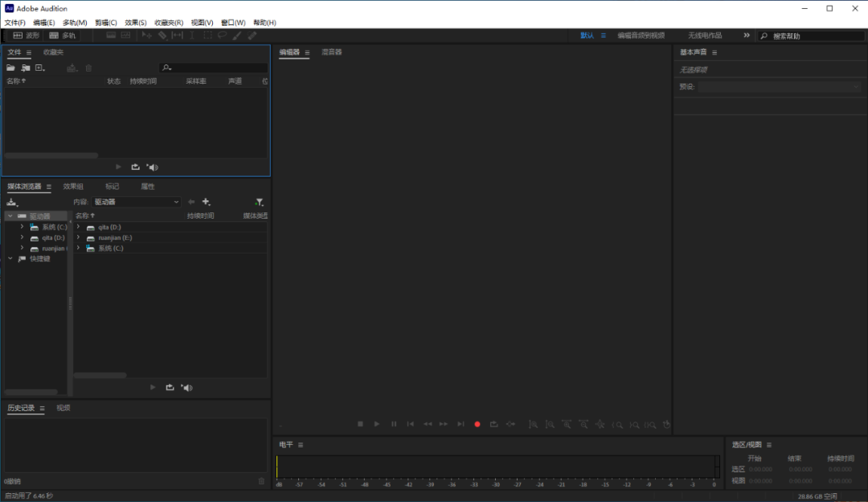This screenshot has height=502, width=868.
Task: Expand the 系统 (C:) drive in Media Browser tree
Action: pos(22,227)
